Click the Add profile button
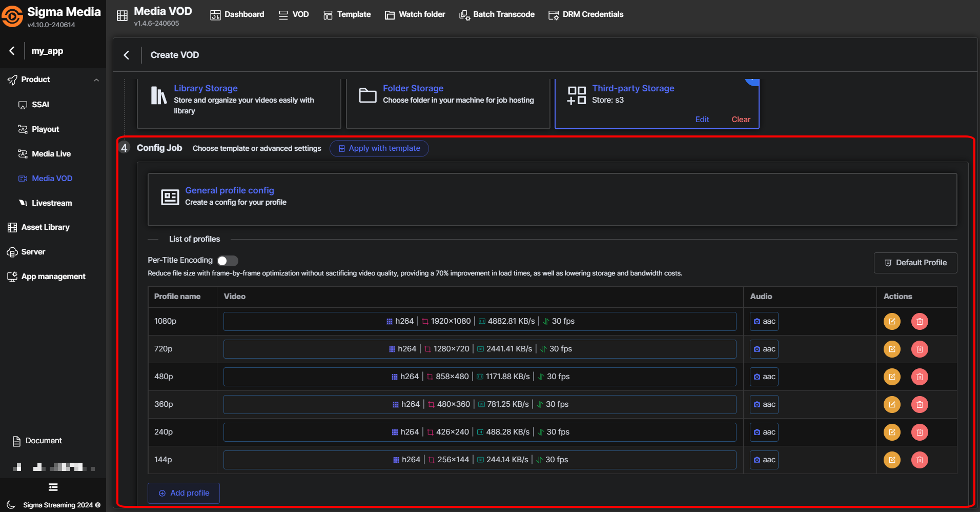 click(183, 493)
